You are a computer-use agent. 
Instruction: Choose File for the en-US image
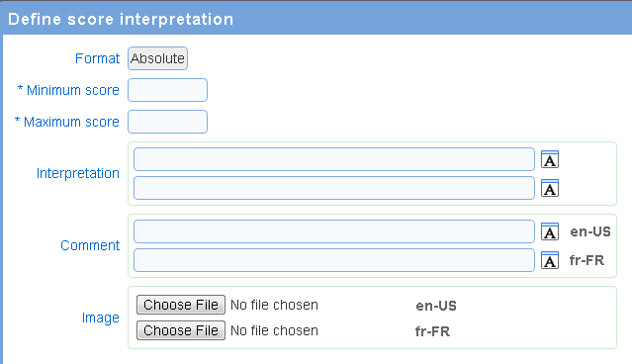[x=181, y=305]
